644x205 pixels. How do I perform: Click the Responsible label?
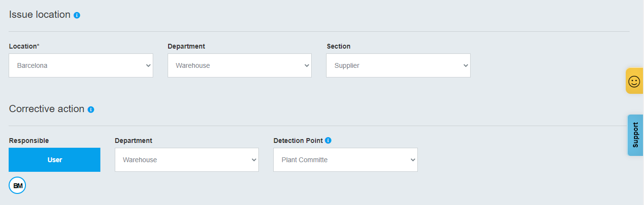(29, 141)
